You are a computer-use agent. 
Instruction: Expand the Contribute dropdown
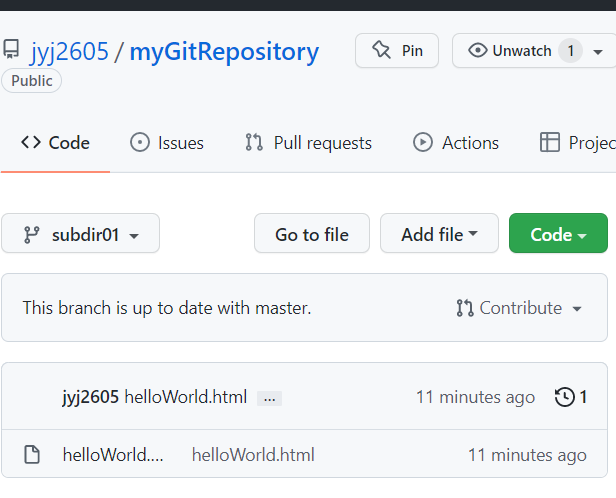tap(519, 308)
